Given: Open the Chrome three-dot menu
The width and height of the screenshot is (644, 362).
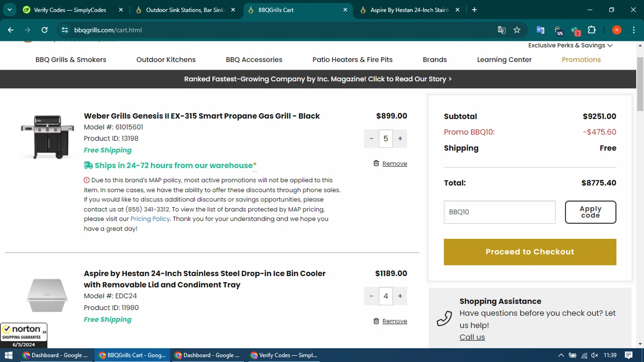Looking at the screenshot, I should click(634, 30).
